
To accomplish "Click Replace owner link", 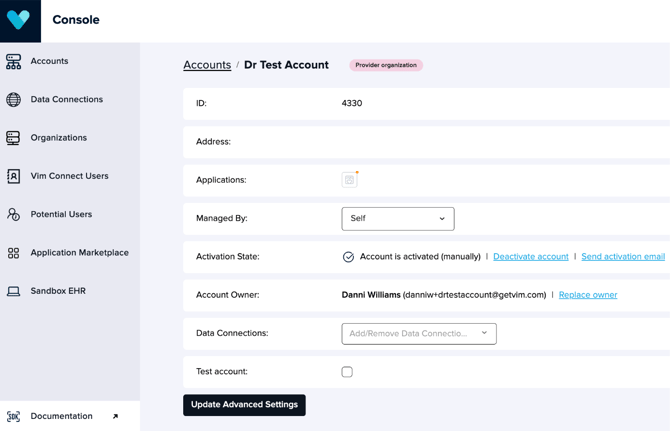I will pos(588,295).
